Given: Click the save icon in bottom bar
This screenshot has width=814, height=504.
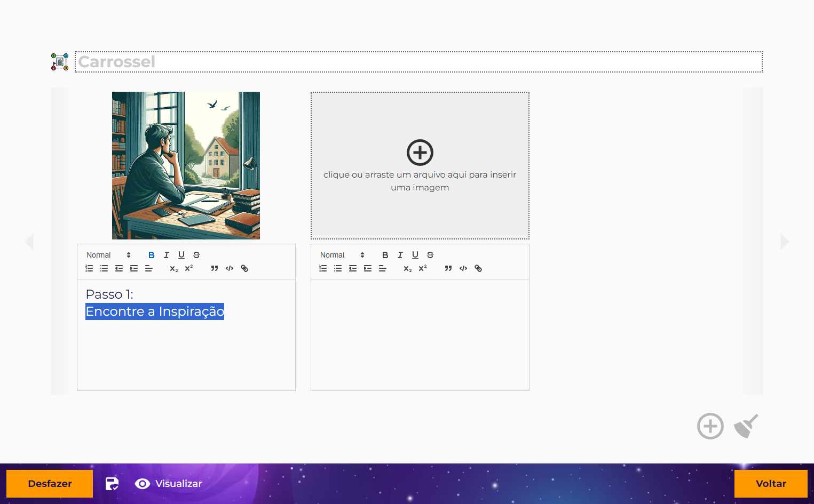Looking at the screenshot, I should click(112, 484).
